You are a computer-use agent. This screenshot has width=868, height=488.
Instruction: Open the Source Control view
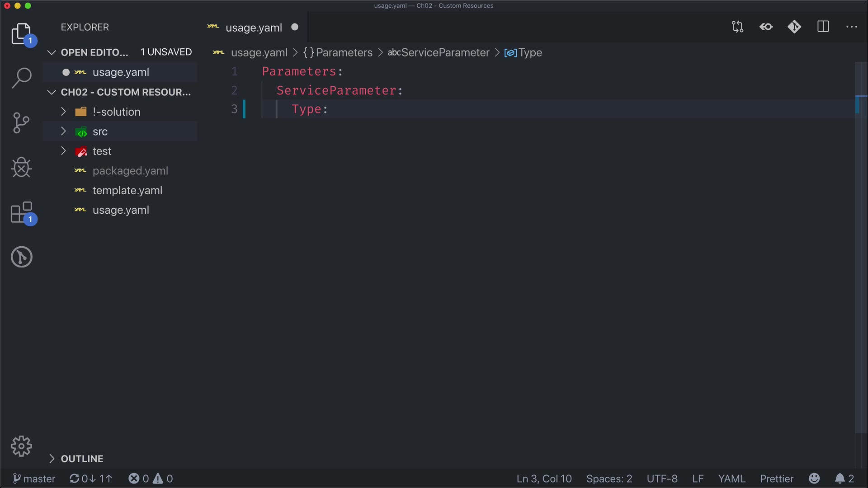(x=21, y=122)
